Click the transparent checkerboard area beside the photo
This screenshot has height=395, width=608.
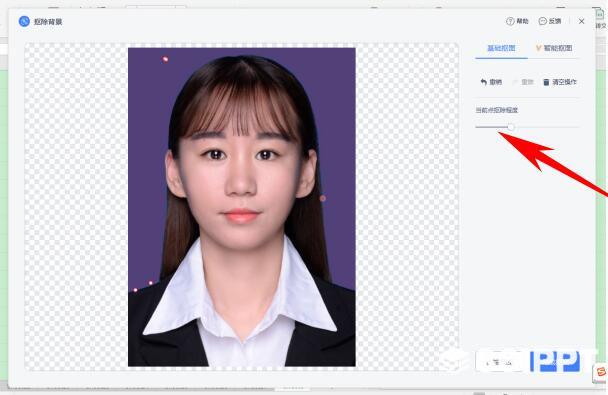pos(76,205)
